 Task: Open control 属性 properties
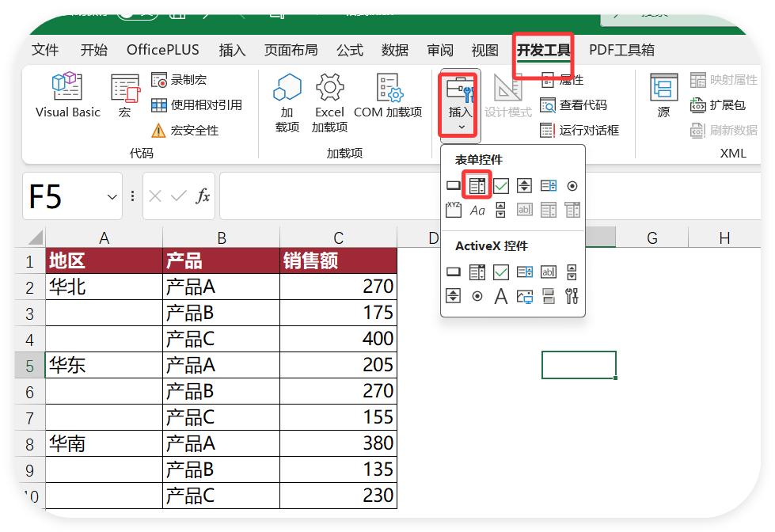click(562, 80)
